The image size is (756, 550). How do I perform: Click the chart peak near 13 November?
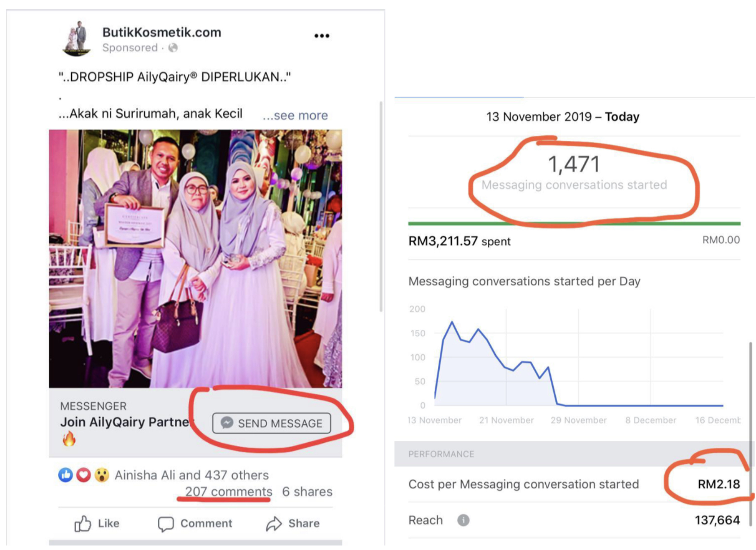(x=452, y=322)
